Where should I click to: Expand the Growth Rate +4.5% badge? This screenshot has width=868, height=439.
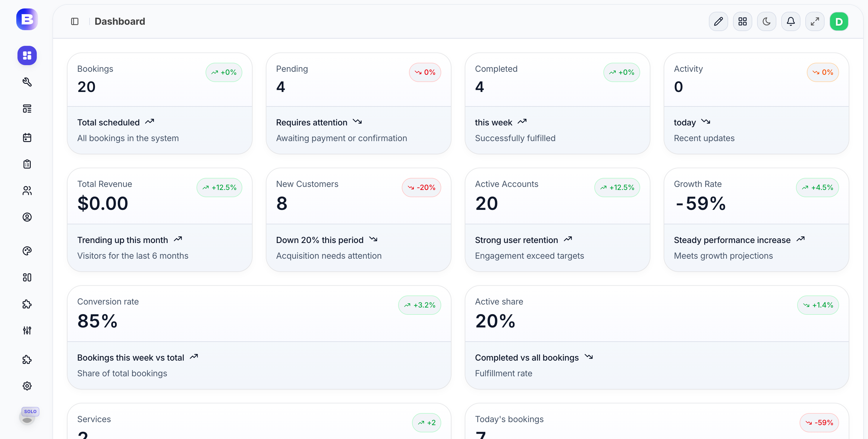tap(817, 188)
